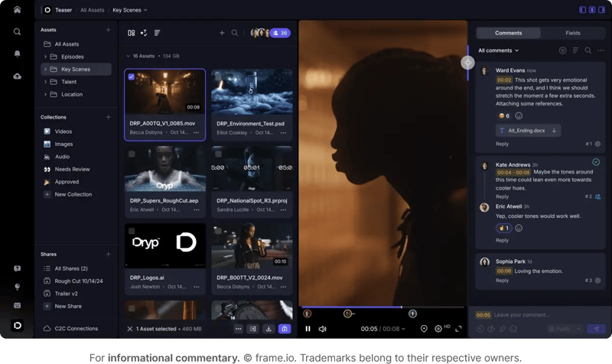The image size is (612, 364).
Task: Toggle thumbs-up reaction on Eric Atwell reply
Action: pyautogui.click(x=504, y=228)
